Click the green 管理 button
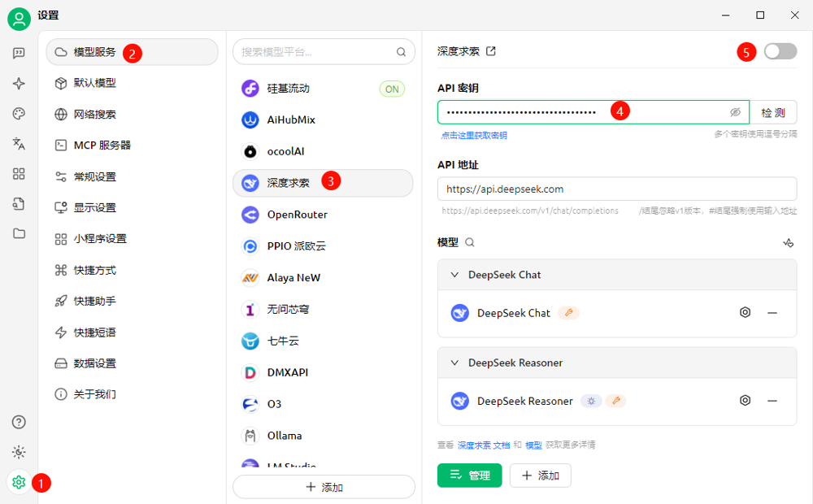Image resolution: width=813 pixels, height=504 pixels. click(x=469, y=476)
